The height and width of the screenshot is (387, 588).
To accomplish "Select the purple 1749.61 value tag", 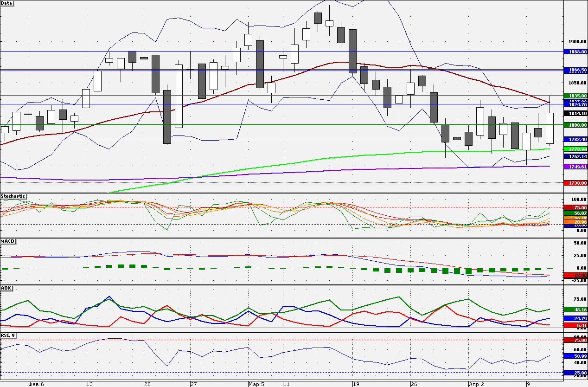I will [x=575, y=167].
